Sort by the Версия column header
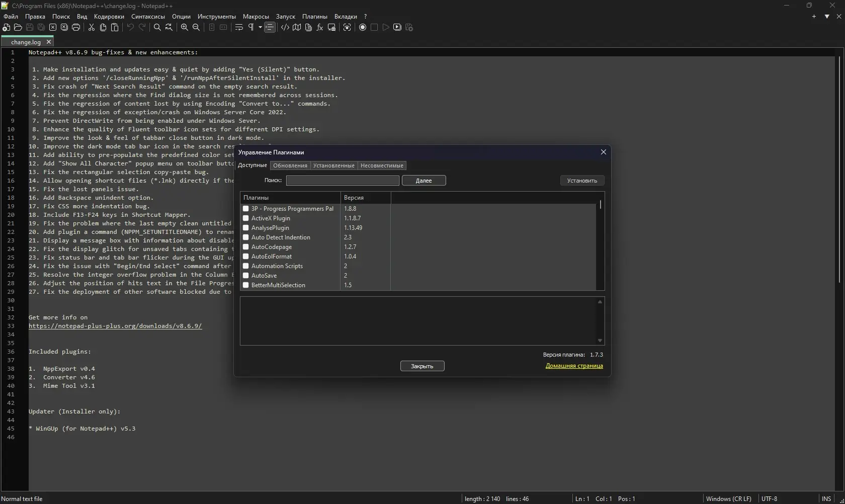 366,198
